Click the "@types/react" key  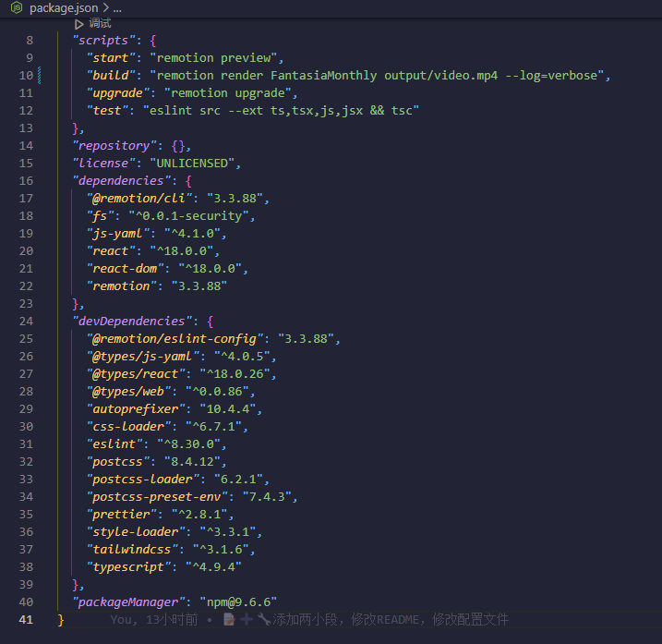(136, 374)
